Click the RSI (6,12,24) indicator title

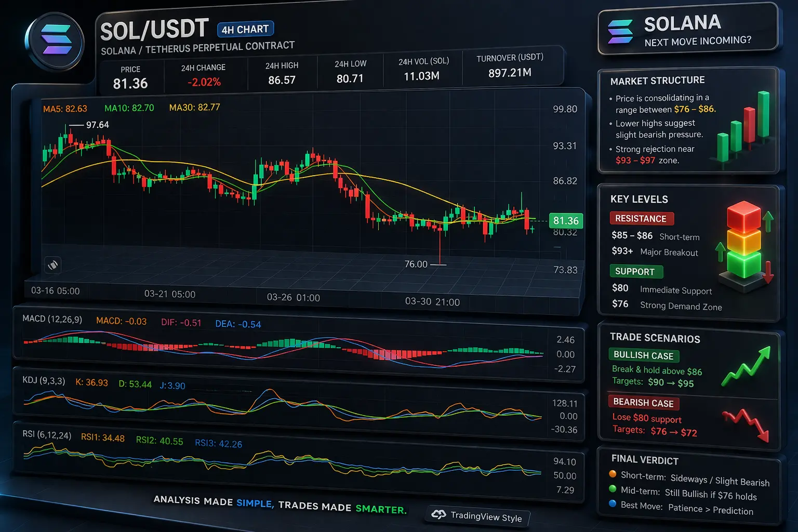point(47,434)
